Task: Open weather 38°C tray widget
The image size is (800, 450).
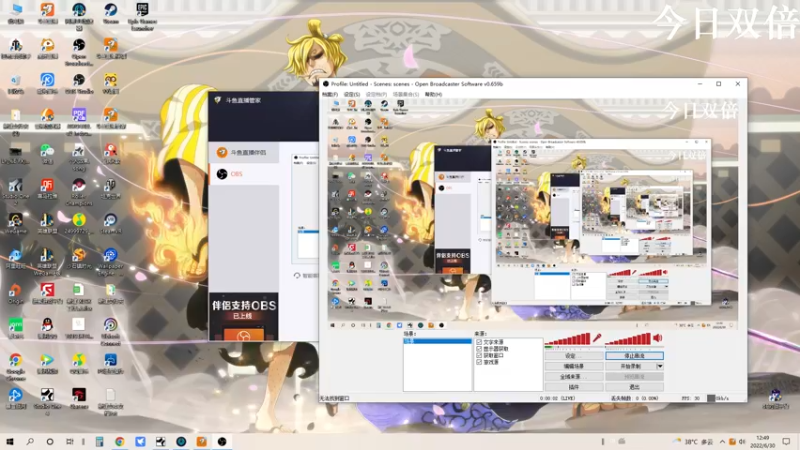Action: 694,441
